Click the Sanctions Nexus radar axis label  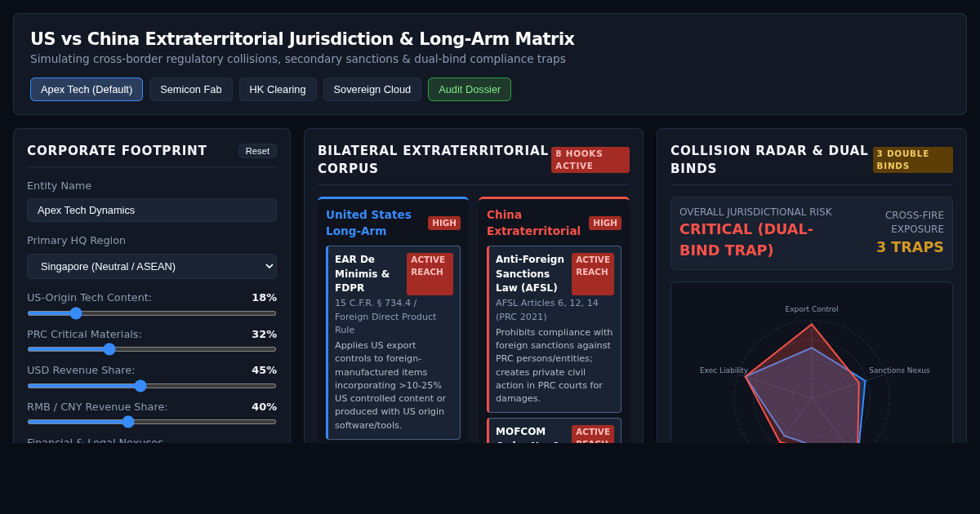[x=899, y=370]
